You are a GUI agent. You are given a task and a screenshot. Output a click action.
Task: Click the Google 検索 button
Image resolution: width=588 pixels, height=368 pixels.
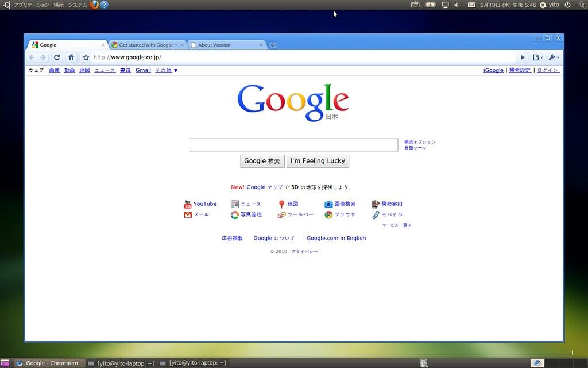pos(262,161)
